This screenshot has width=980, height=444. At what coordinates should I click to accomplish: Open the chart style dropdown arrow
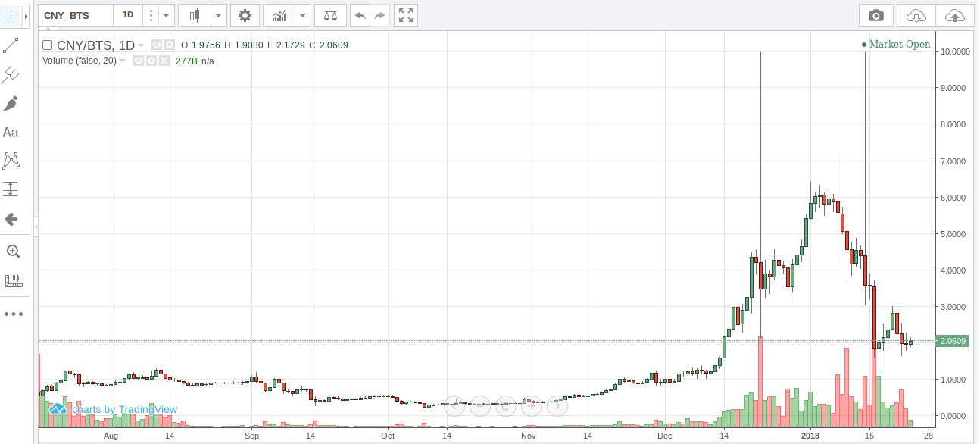pyautogui.click(x=218, y=15)
